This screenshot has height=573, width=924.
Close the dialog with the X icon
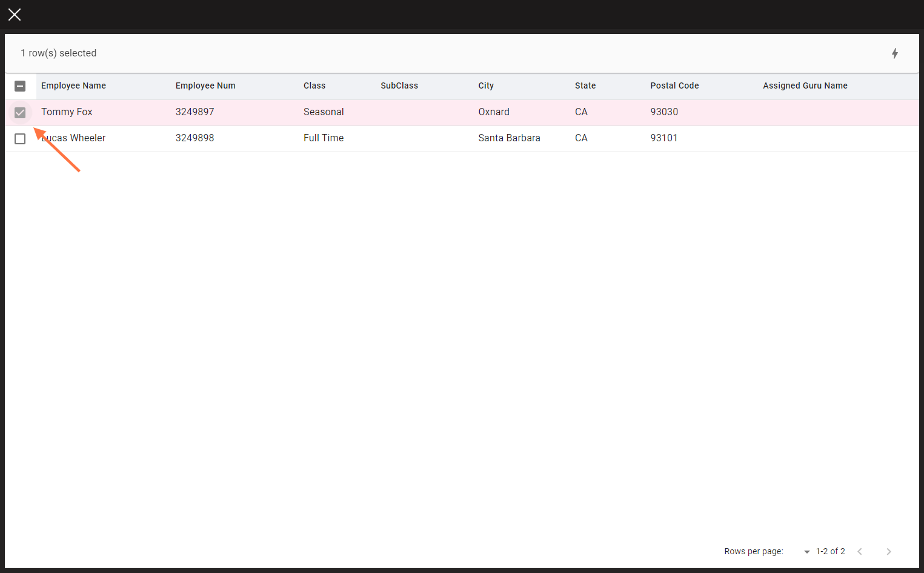pyautogui.click(x=15, y=15)
